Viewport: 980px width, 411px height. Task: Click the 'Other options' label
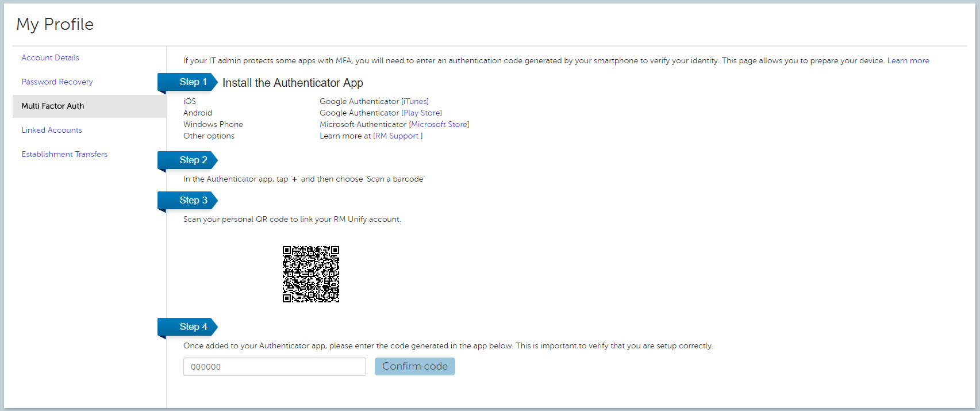[209, 136]
